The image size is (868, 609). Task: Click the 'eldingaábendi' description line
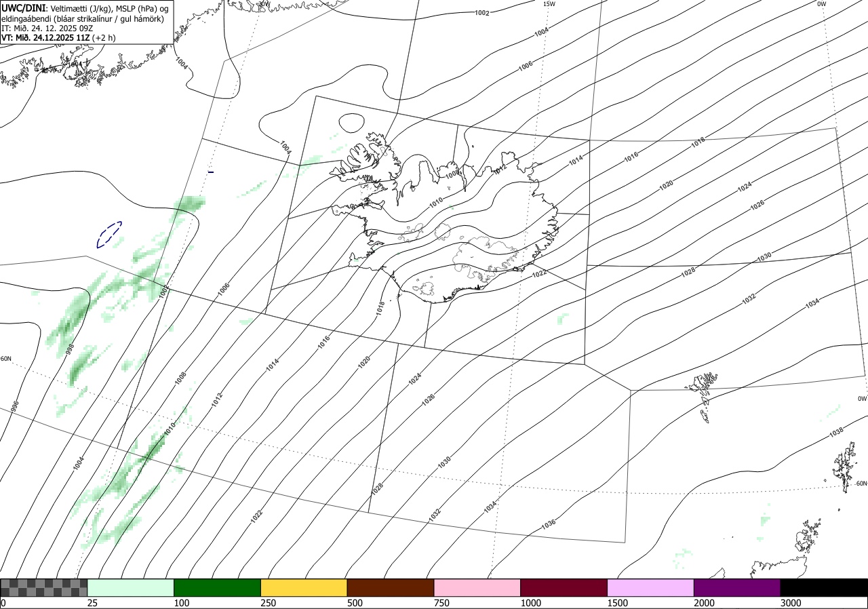[82, 18]
